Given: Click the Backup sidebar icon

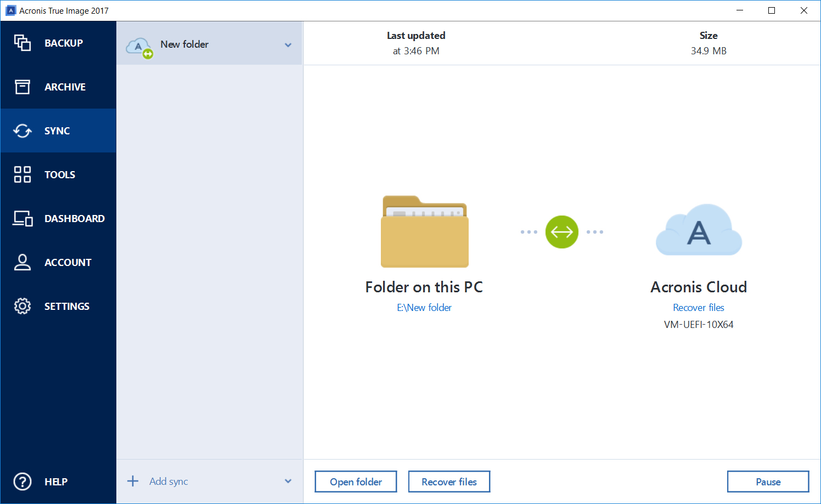Looking at the screenshot, I should [x=23, y=43].
